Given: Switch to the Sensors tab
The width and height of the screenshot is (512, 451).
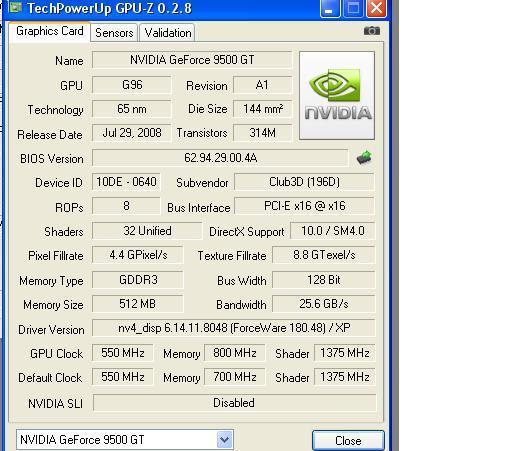Looking at the screenshot, I should tap(114, 33).
